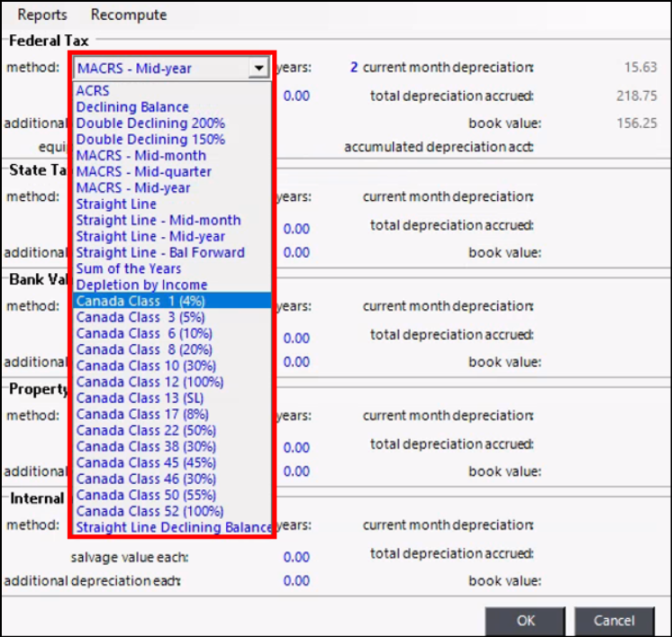Open the Reports menu
The image size is (672, 637).
(x=42, y=14)
